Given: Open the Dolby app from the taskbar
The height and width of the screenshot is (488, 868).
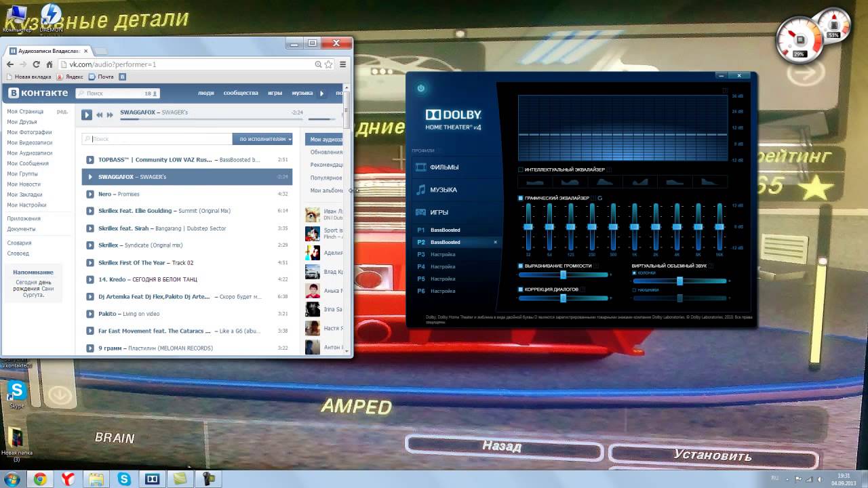Looking at the screenshot, I should [152, 479].
